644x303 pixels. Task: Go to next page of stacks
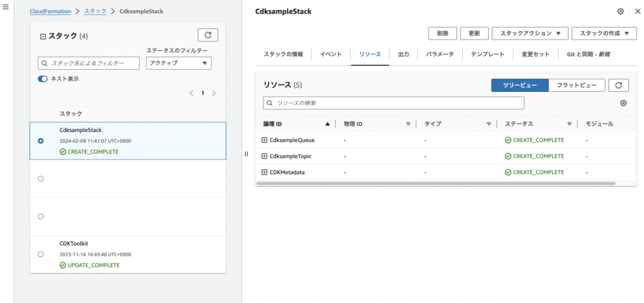click(214, 93)
